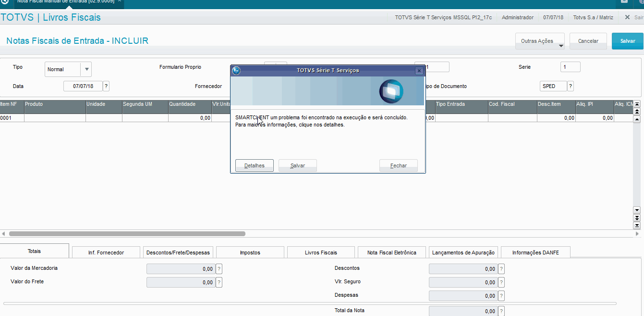Open the Tipo Normal combo box
Image resolution: width=644 pixels, height=316 pixels.
(68, 69)
